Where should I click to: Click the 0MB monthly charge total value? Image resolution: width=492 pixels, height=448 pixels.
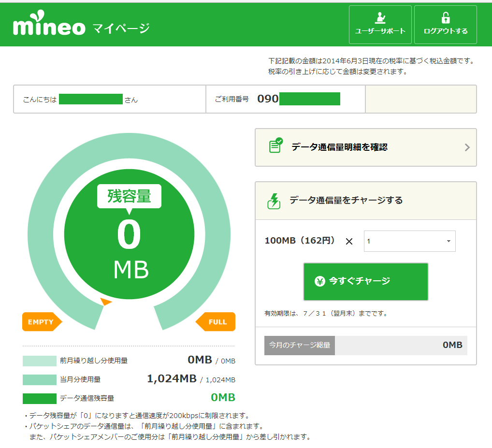click(452, 345)
